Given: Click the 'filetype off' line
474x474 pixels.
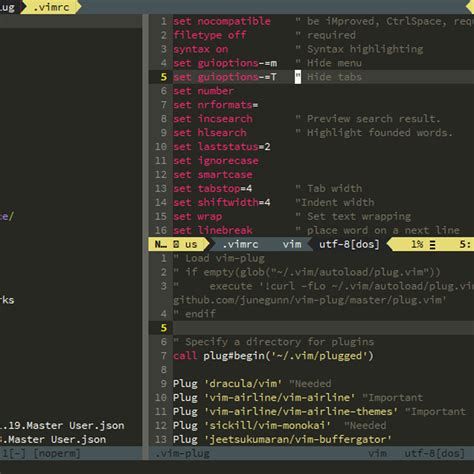Looking at the screenshot, I should (x=210, y=35).
